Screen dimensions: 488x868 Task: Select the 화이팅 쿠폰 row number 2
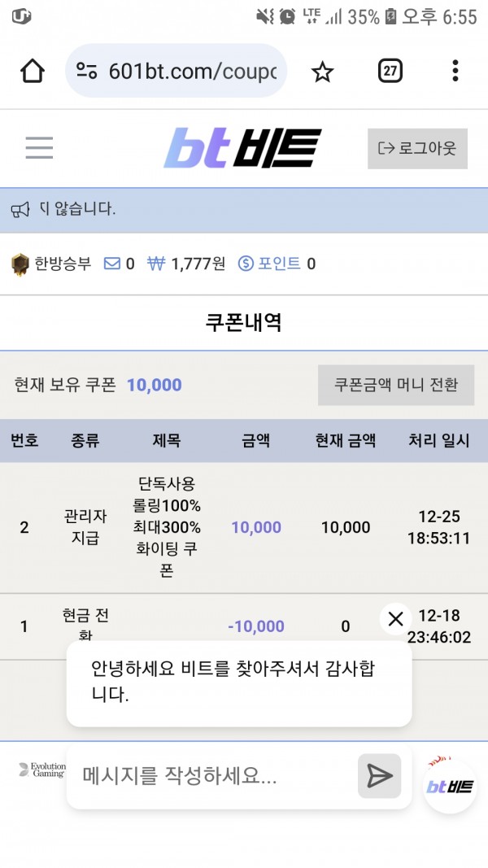coord(244,528)
